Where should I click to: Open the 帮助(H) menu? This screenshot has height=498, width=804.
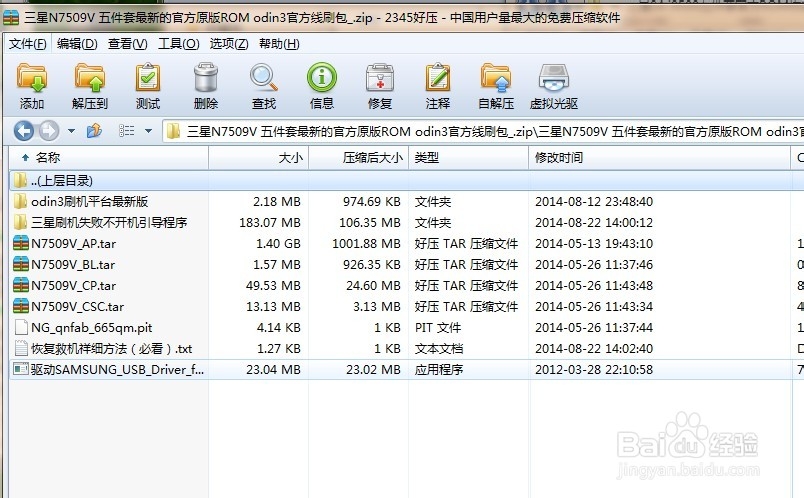279,44
